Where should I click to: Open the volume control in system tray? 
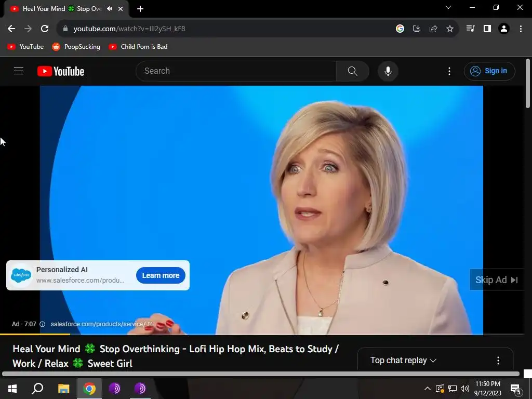click(x=465, y=389)
